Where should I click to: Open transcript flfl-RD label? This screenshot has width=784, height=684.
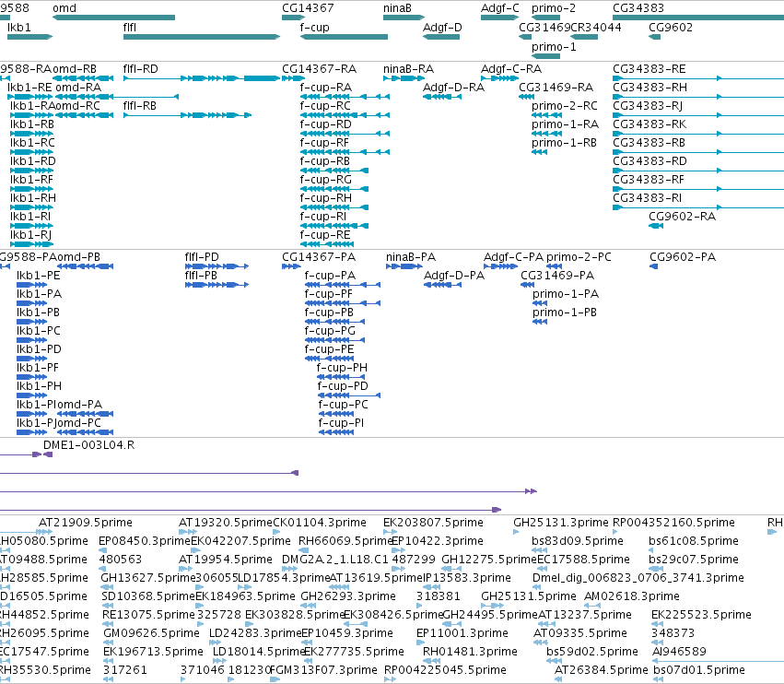141,68
